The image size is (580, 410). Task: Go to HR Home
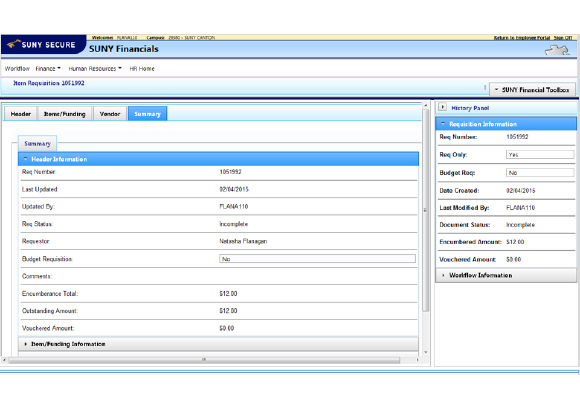pos(142,68)
